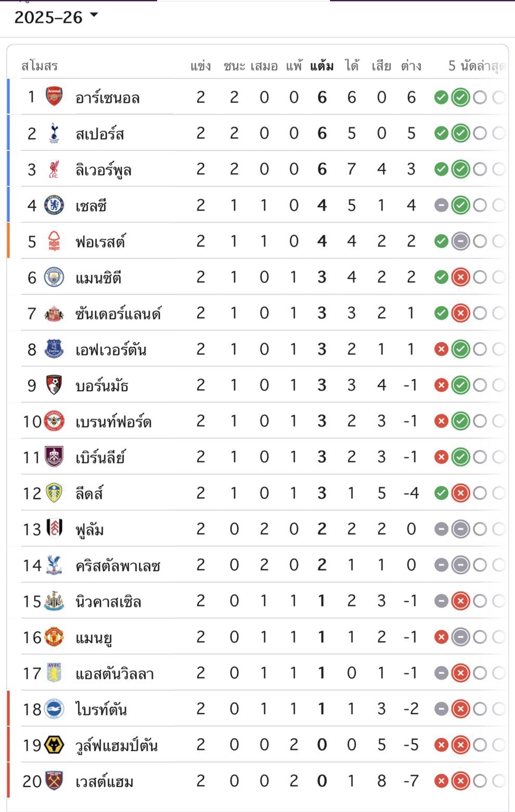Click the Arsenal club crest

point(54,97)
